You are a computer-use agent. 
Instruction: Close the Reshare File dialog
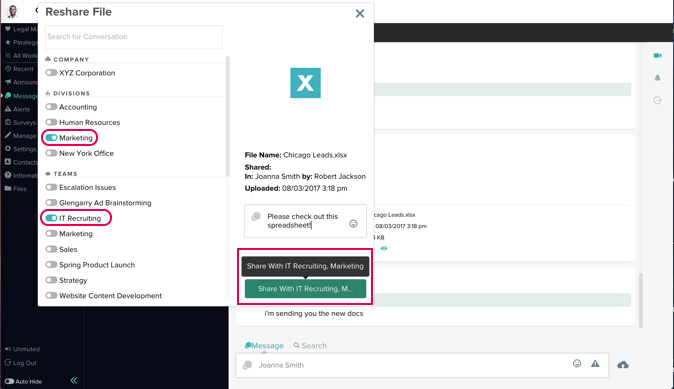pos(360,14)
